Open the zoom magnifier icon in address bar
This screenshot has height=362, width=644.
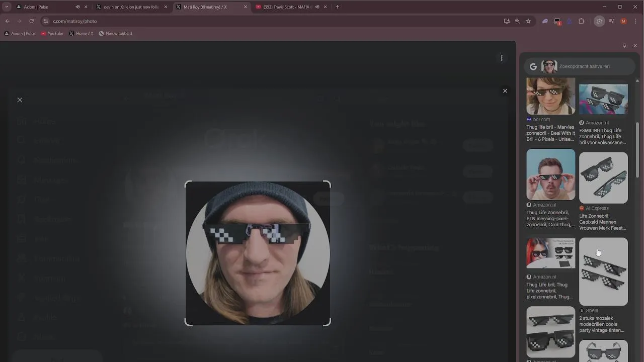pyautogui.click(x=517, y=21)
